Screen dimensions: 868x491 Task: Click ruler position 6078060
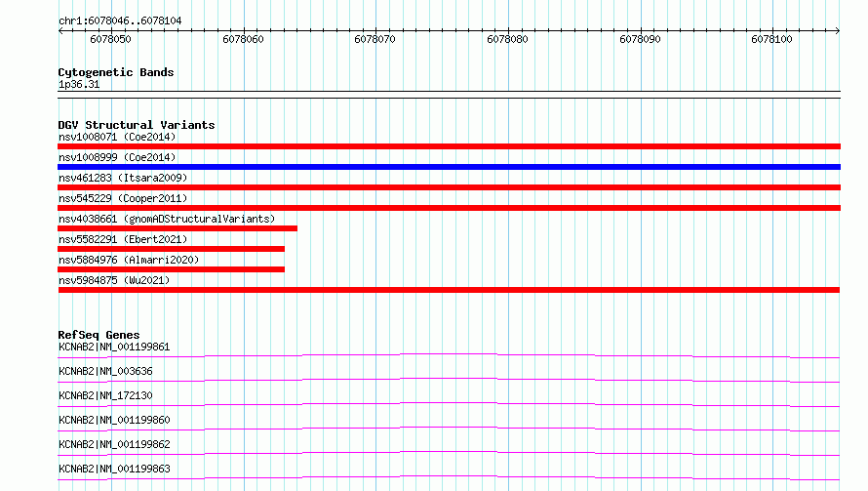243,39
